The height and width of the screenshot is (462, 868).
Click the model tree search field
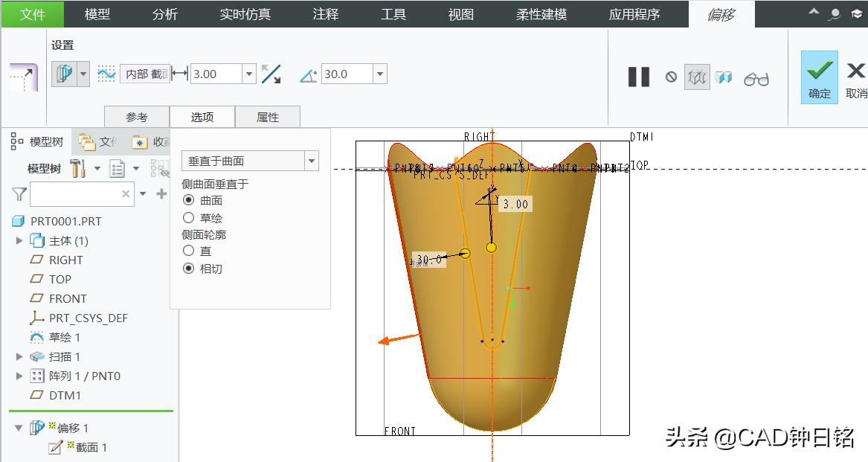pos(82,194)
